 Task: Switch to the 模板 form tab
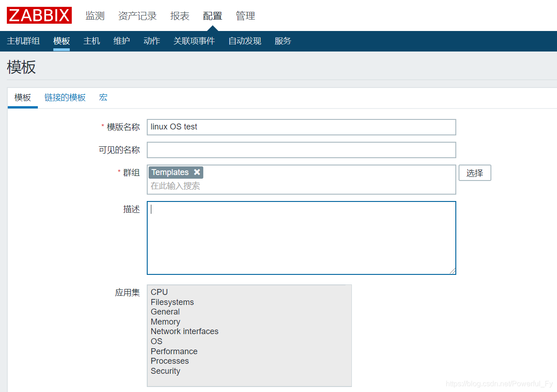pos(23,98)
